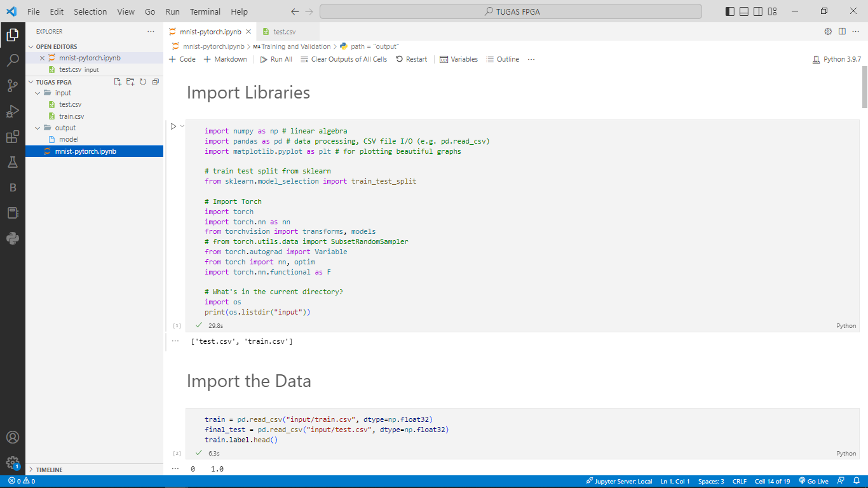Open the File menu
868x488 pixels.
[x=34, y=11]
